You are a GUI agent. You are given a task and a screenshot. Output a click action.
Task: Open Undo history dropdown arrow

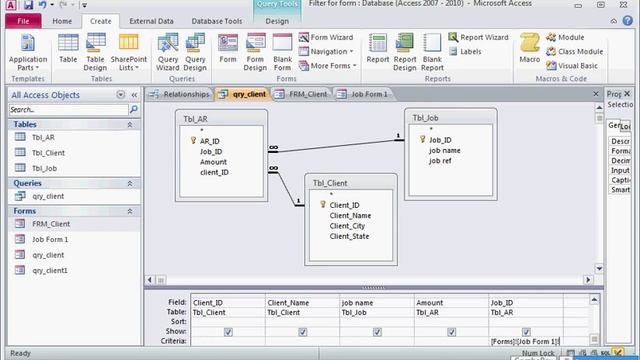pos(52,5)
